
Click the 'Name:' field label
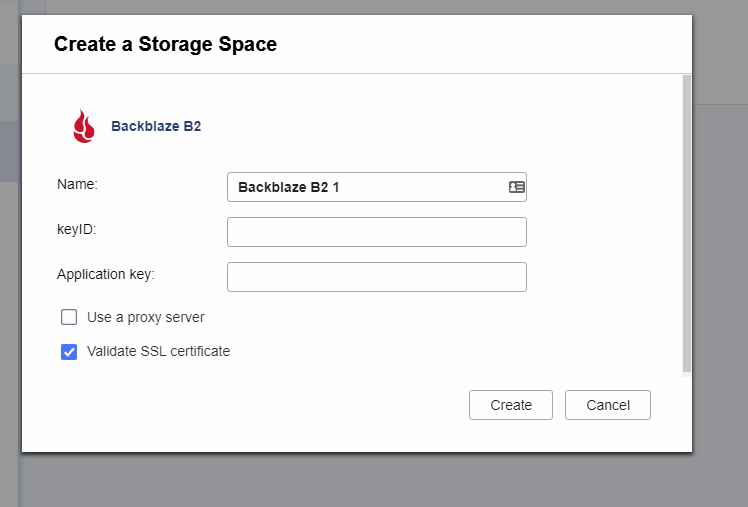[x=77, y=184]
